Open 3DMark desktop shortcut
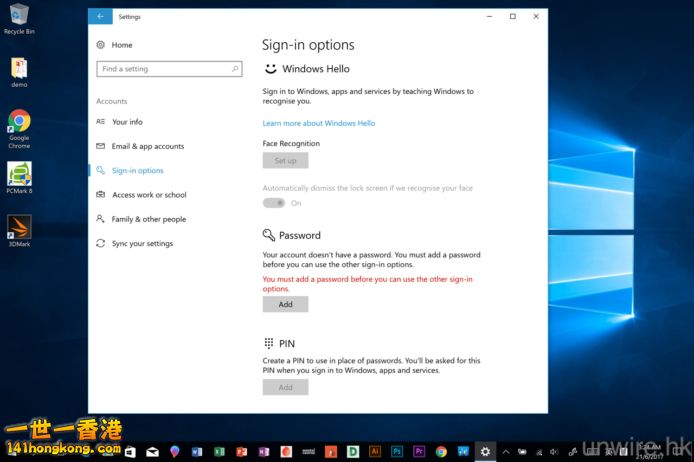 pos(19,231)
